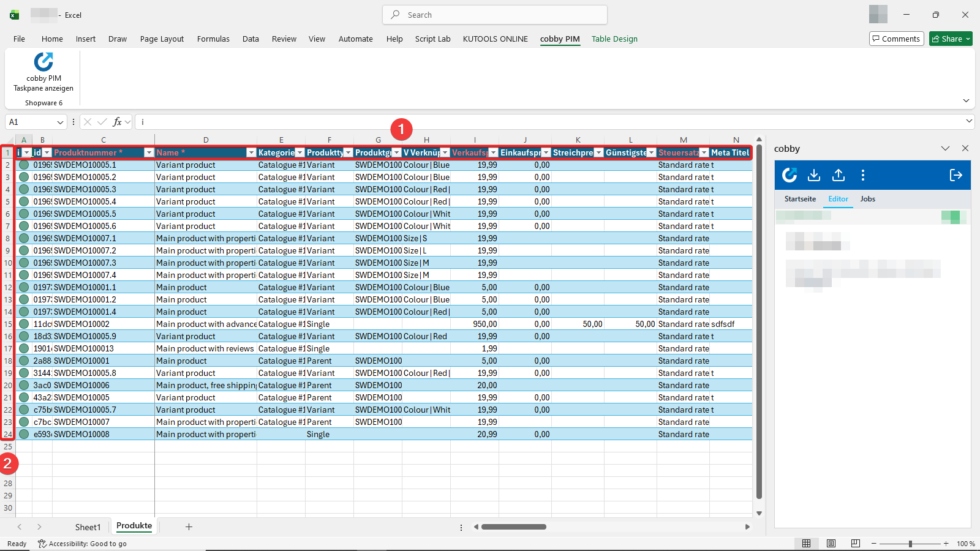
Task: Click the download icon in the cobby toolbar
Action: click(814, 175)
